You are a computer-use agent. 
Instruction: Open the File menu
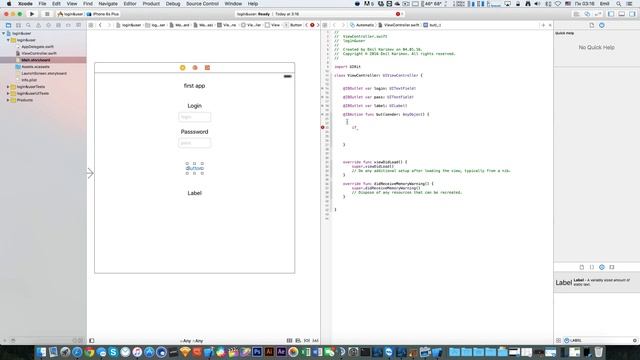[42, 4]
